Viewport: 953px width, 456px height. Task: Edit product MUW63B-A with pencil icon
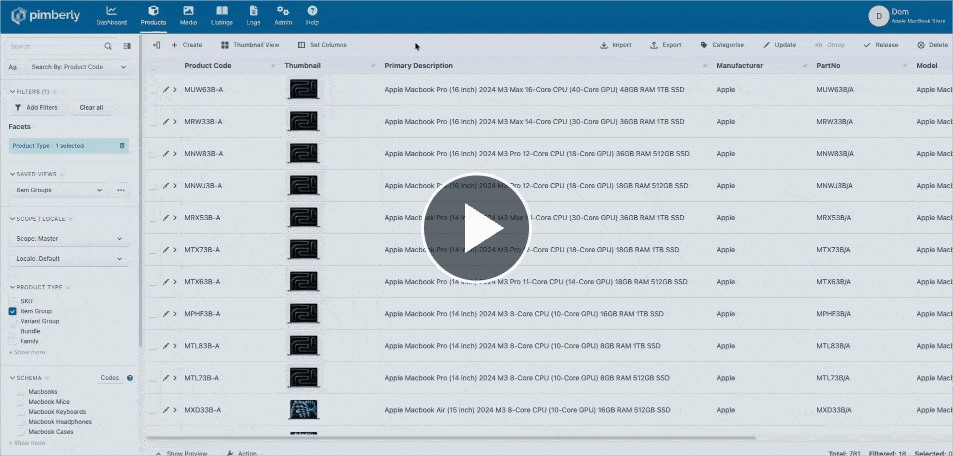click(166, 89)
